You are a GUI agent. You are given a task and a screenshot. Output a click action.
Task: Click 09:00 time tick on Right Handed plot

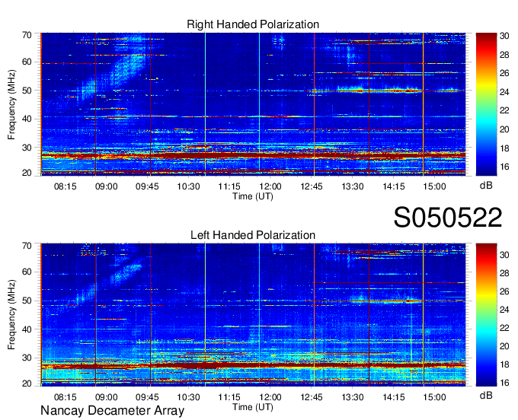[x=107, y=186]
